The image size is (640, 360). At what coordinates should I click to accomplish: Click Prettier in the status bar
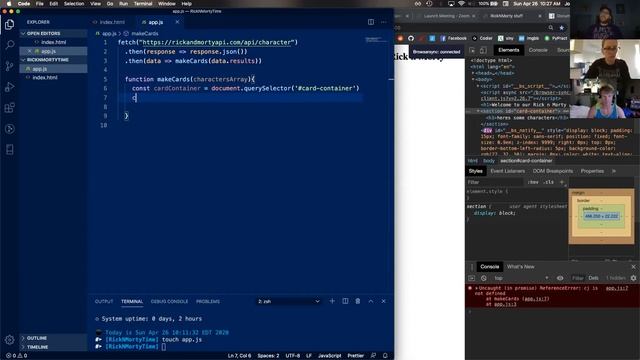(x=356, y=356)
